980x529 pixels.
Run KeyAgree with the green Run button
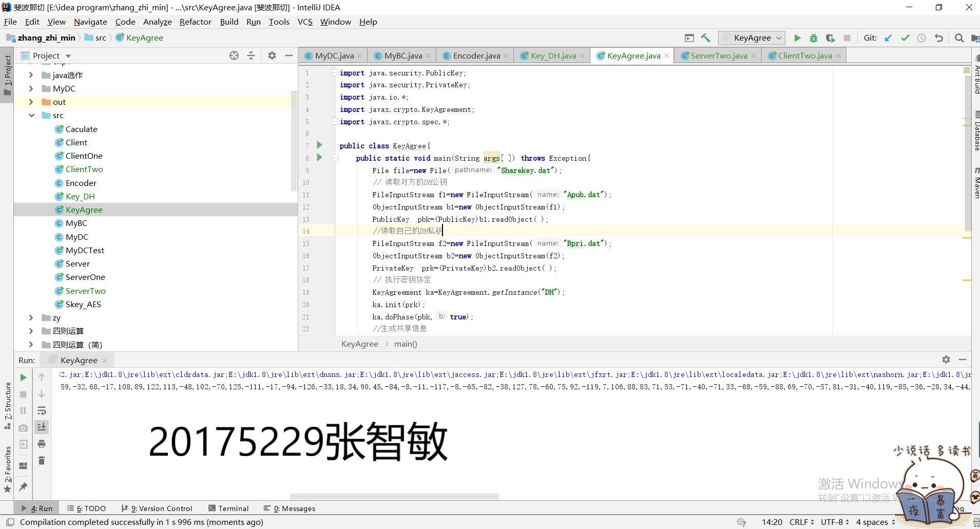click(x=797, y=38)
